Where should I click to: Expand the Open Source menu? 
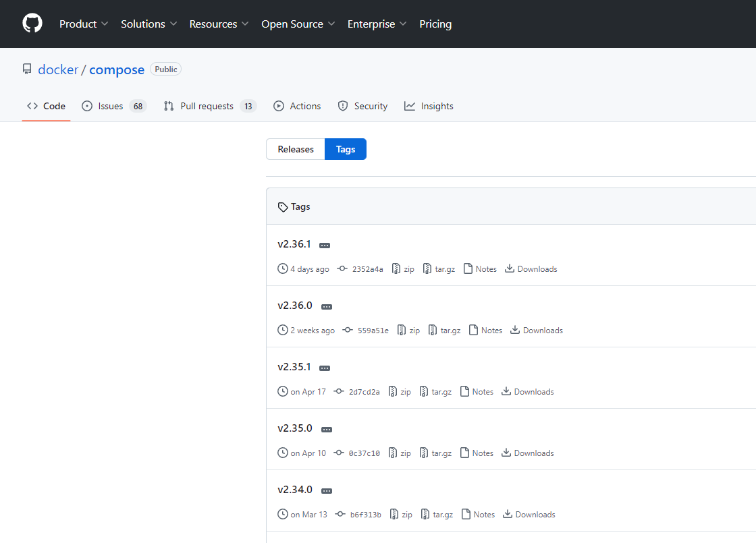point(298,24)
